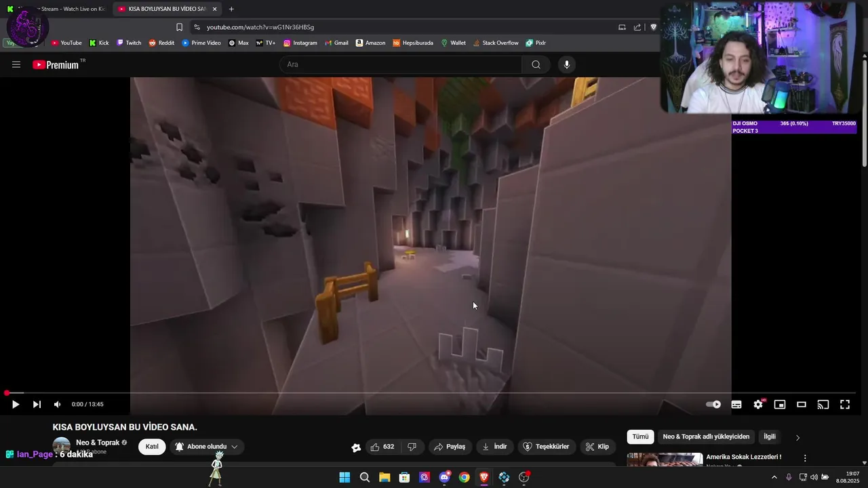Open the YouTube hamburger guide menu
868x488 pixels.
coord(16,64)
